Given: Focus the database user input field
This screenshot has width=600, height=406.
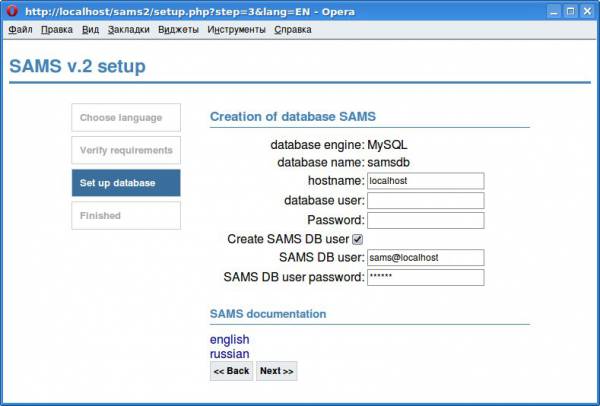Looking at the screenshot, I should (x=426, y=201).
